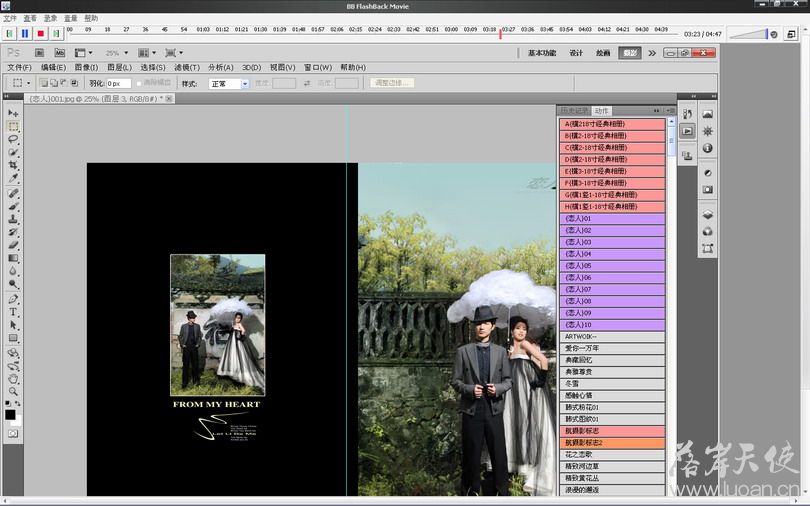Run the (恋人)01 action button
This screenshot has height=506, width=810.
pyautogui.click(x=612, y=219)
